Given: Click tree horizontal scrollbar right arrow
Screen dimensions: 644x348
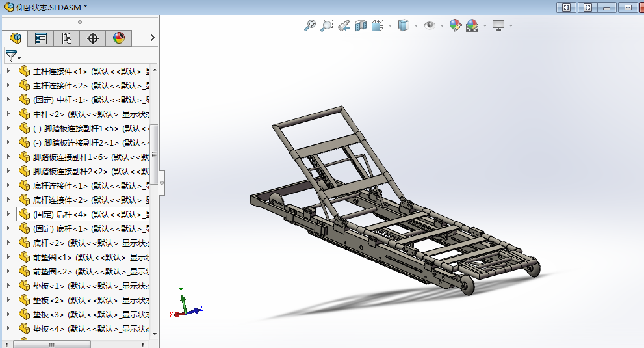Looking at the screenshot, I should coord(143,345).
